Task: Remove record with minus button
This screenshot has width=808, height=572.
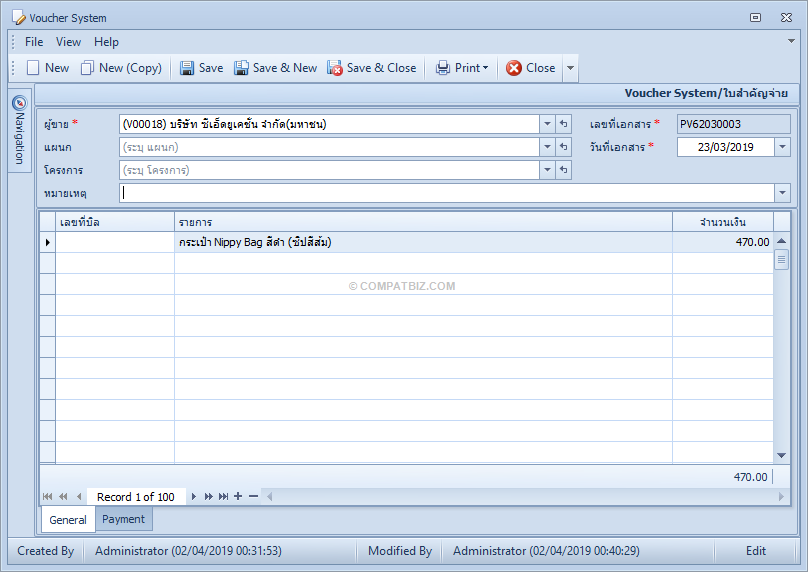Action: tap(253, 496)
